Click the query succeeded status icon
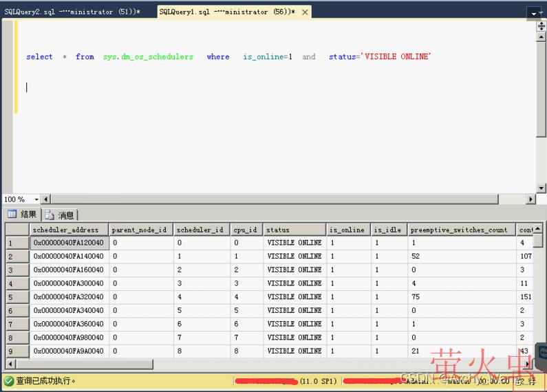 (9, 380)
